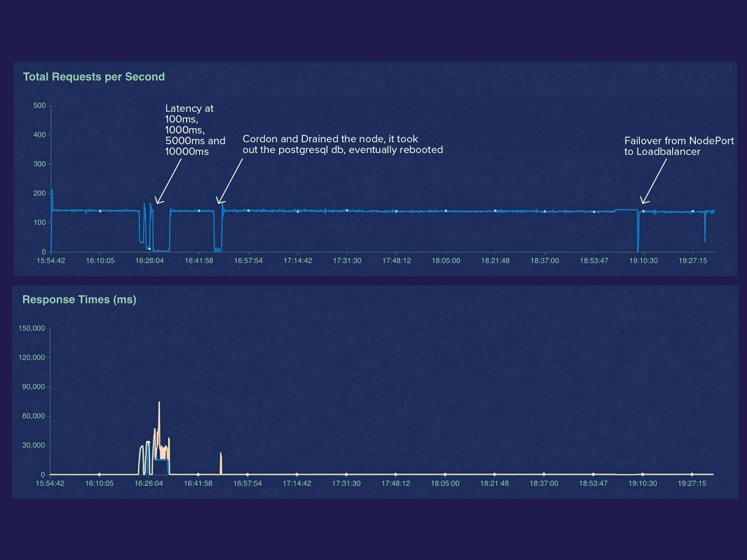Pick the 15:54:42 tick label under requests chart

click(51, 260)
